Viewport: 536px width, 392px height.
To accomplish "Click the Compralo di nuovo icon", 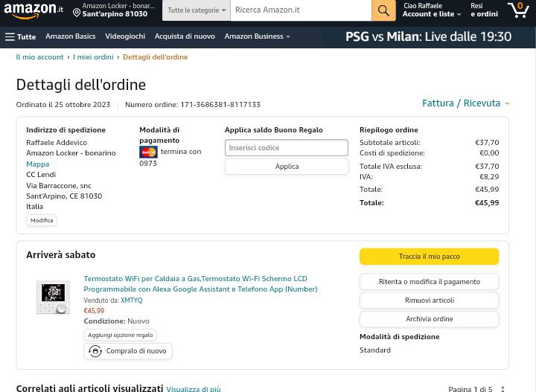I will pos(95,351).
